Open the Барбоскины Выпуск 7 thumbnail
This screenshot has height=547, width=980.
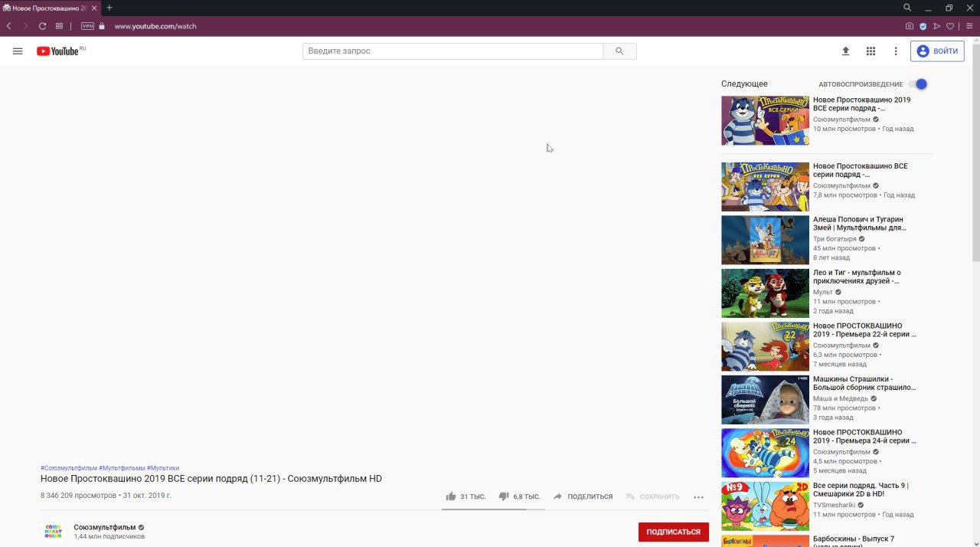tap(765, 541)
